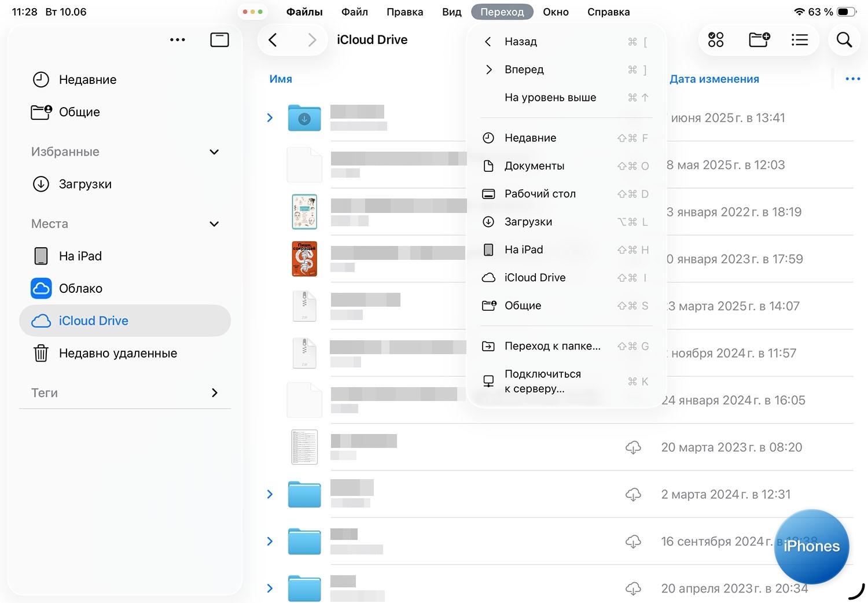Sort by the Имя column header

click(281, 79)
